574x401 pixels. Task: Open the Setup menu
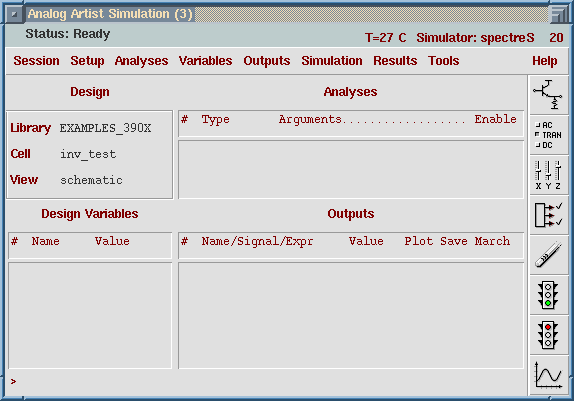(87, 61)
